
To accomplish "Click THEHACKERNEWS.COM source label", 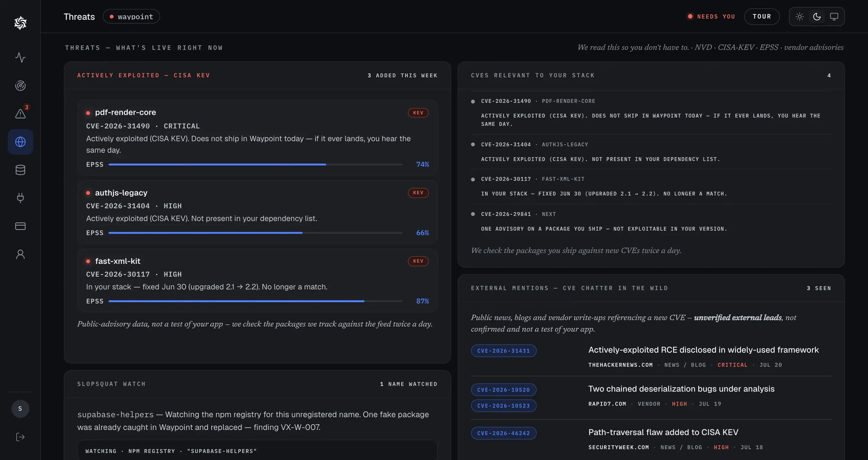I will (x=620, y=365).
